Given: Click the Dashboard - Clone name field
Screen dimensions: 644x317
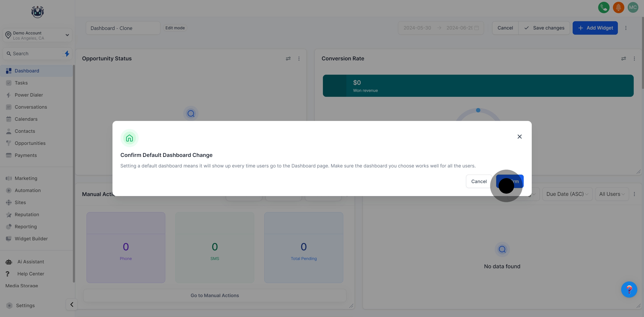Looking at the screenshot, I should click(123, 28).
